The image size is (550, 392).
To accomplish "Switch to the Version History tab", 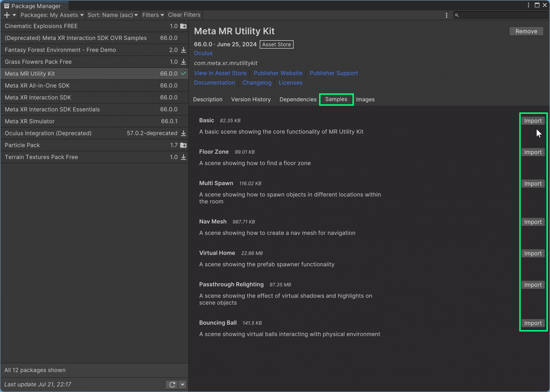I will pos(251,99).
